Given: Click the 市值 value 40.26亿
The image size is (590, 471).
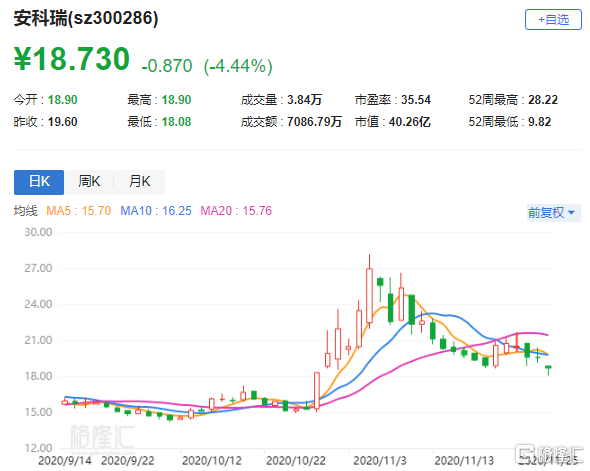Looking at the screenshot, I should pyautogui.click(x=409, y=122).
